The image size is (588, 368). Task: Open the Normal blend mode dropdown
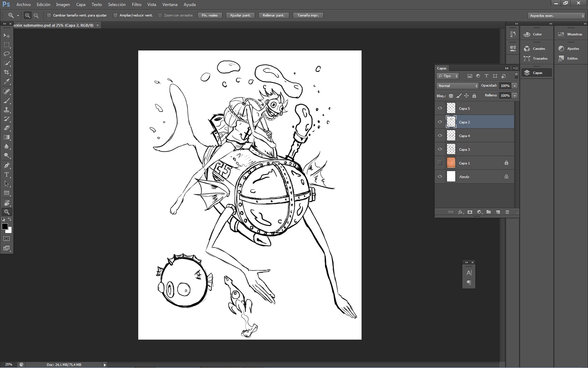point(457,86)
